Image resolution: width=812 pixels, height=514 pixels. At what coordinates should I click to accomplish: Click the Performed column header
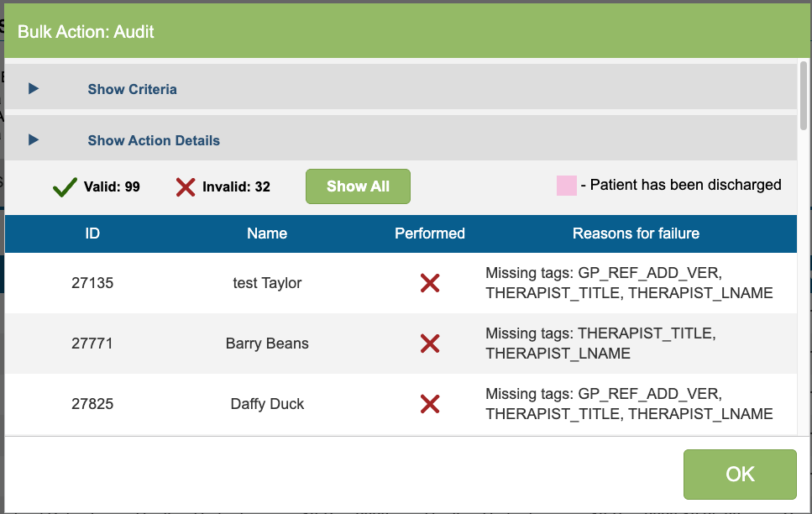[x=430, y=233]
